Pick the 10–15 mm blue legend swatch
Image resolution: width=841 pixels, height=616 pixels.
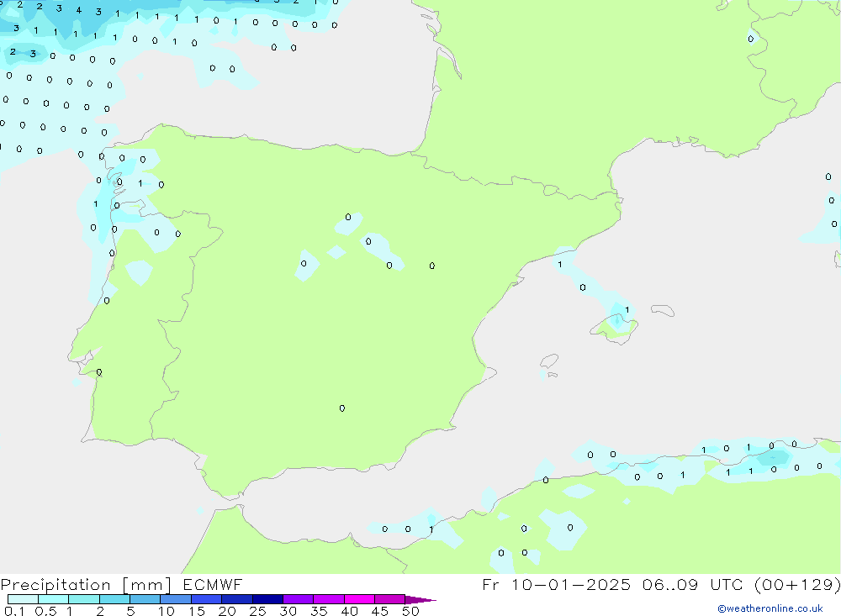tap(176, 599)
